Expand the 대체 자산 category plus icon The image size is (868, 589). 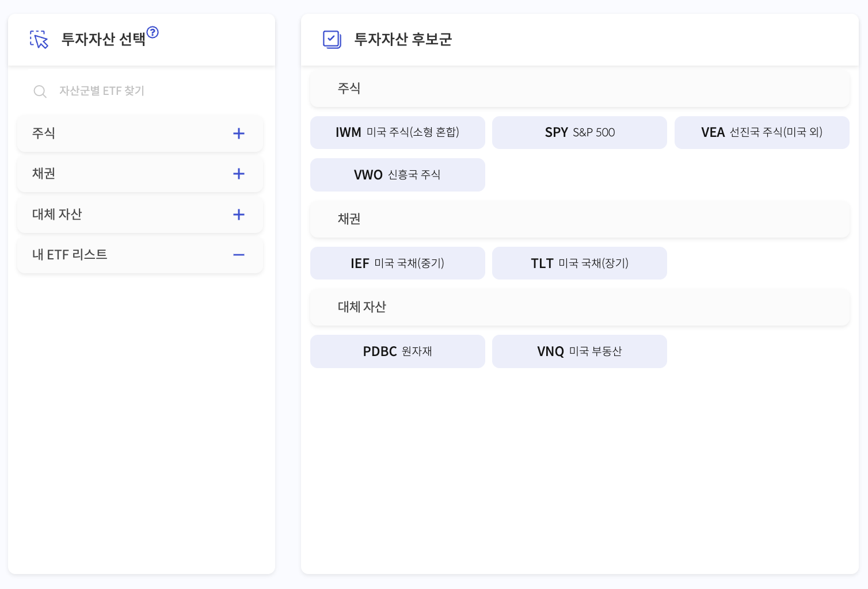[x=239, y=215]
